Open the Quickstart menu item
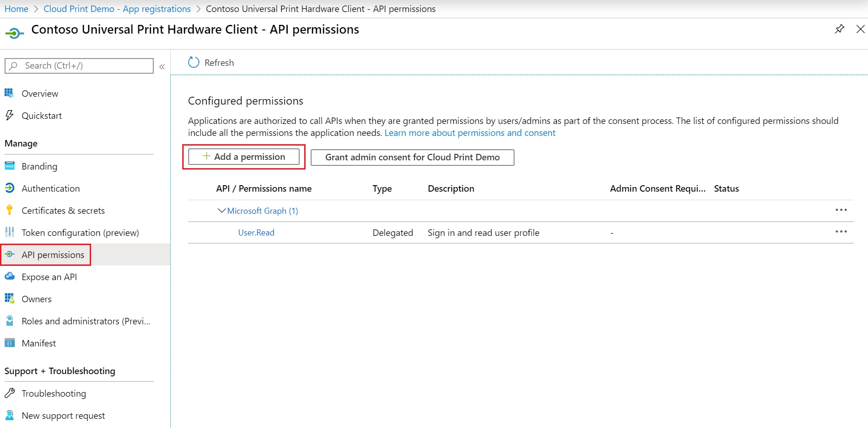The image size is (868, 428). coord(41,116)
